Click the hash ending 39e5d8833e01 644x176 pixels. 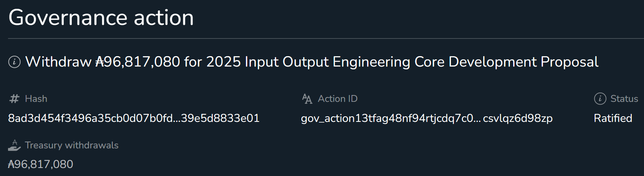(x=220, y=118)
